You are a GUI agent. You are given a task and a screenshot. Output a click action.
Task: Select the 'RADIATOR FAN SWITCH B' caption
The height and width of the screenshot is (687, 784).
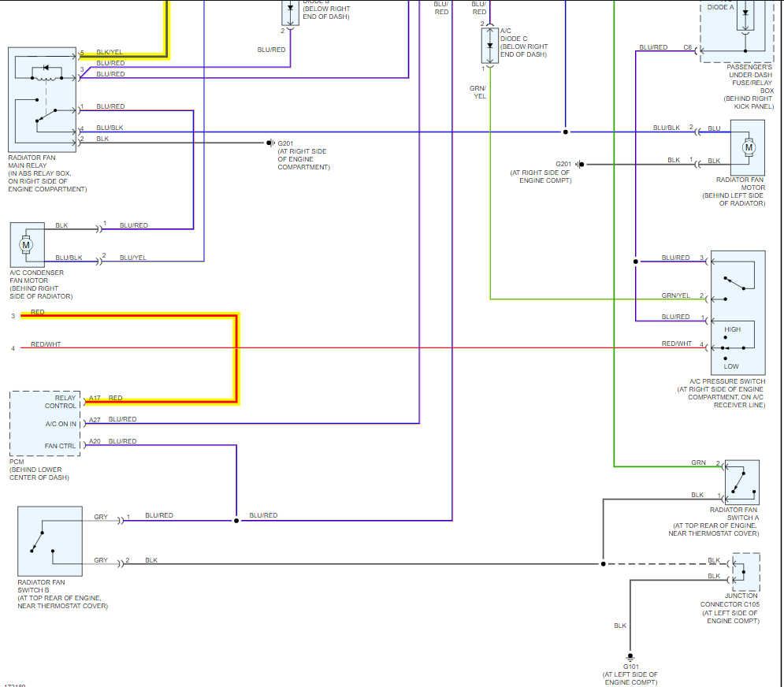coord(41,586)
